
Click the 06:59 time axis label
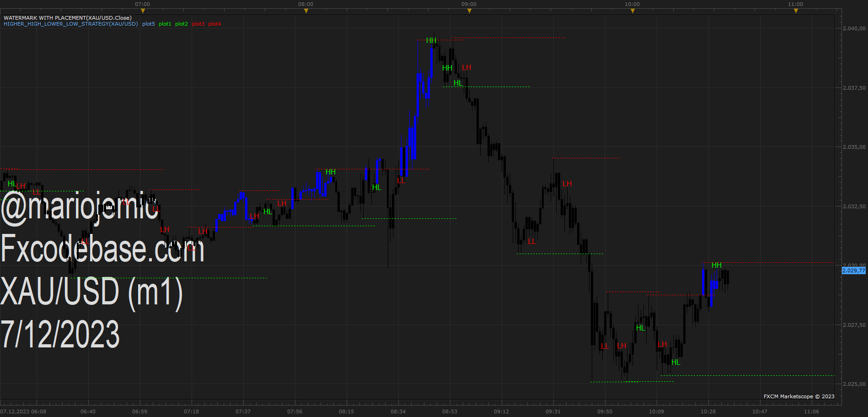pyautogui.click(x=140, y=412)
